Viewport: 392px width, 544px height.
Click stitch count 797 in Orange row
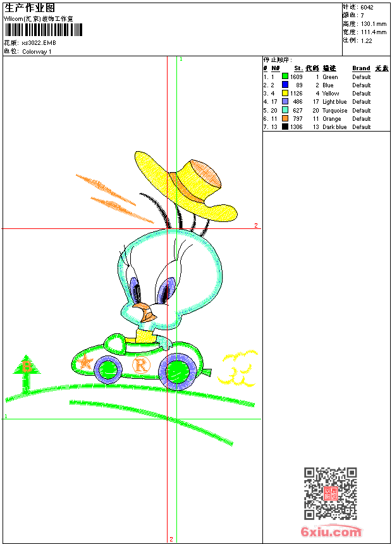coord(298,119)
